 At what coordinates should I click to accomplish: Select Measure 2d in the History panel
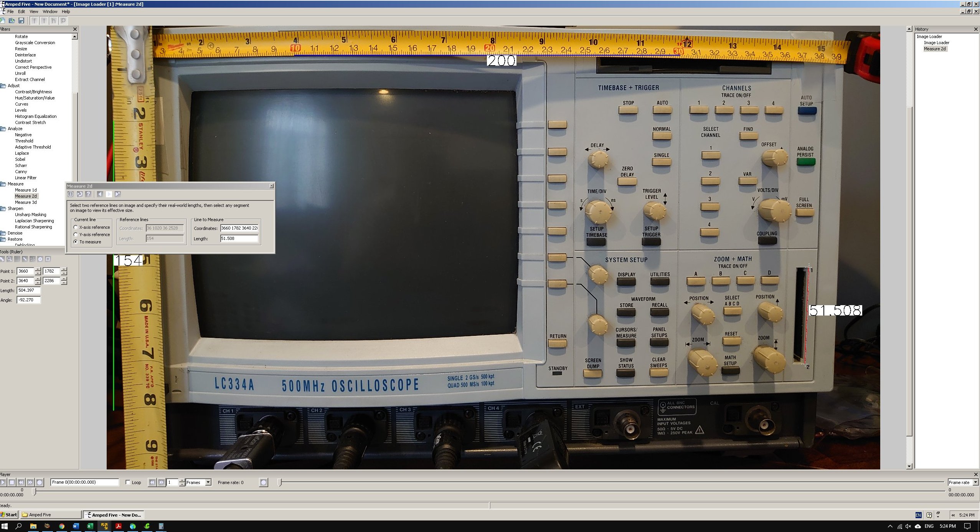click(935, 49)
